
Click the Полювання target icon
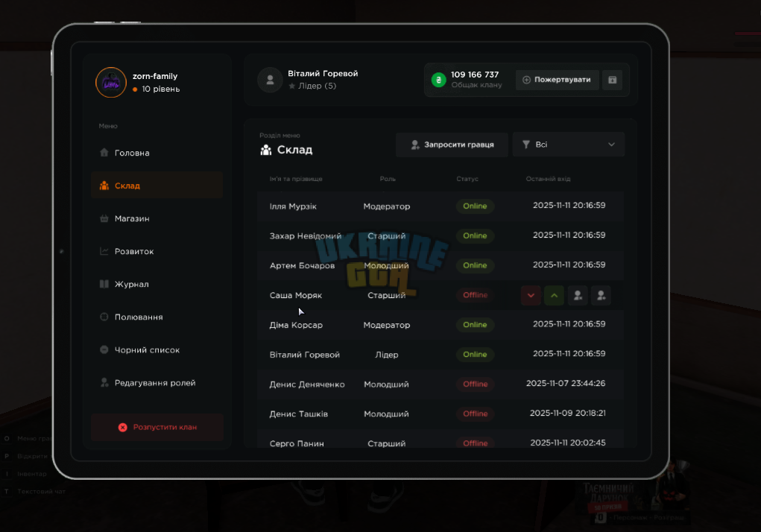[104, 317]
